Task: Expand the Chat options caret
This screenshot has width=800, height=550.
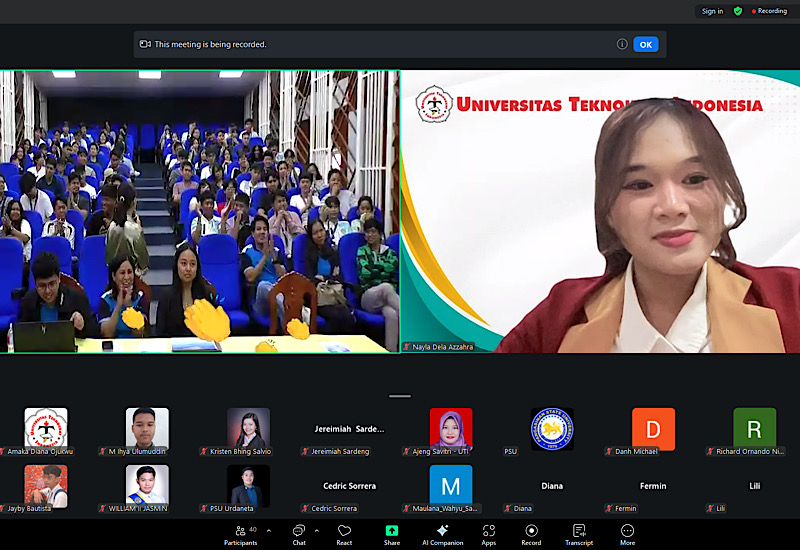Action: coord(317,531)
